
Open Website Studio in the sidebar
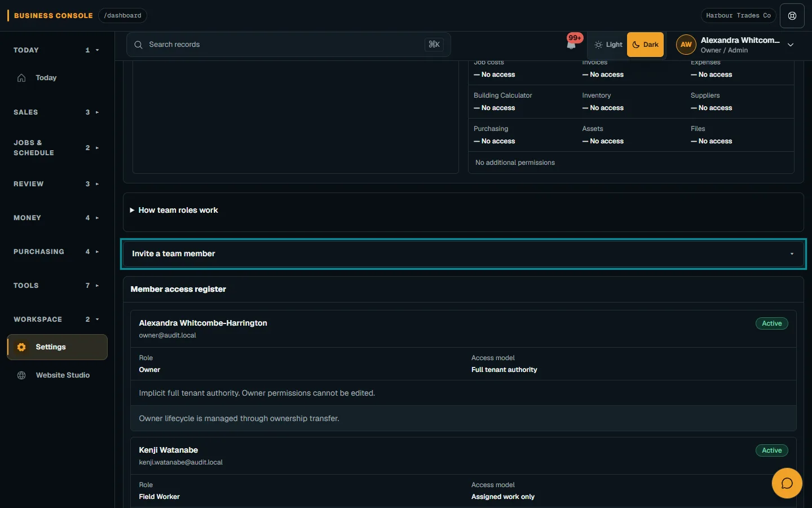pyautogui.click(x=57, y=375)
